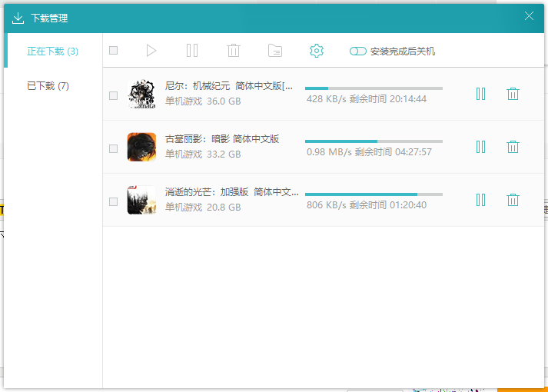The height and width of the screenshot is (392, 548).
Task: Click progress bar of 消逝的光芒
Action: tap(374, 194)
